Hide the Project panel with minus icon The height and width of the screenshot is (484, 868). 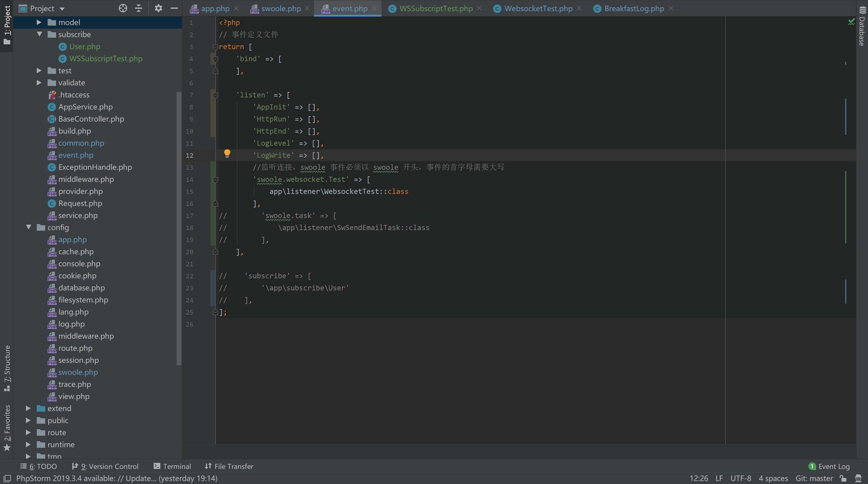174,8
